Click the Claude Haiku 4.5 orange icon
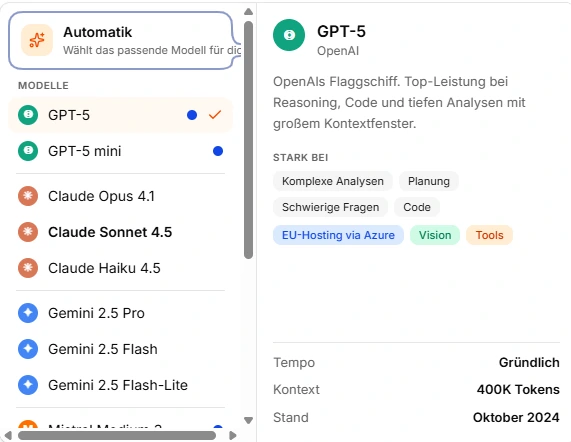 coord(28,268)
